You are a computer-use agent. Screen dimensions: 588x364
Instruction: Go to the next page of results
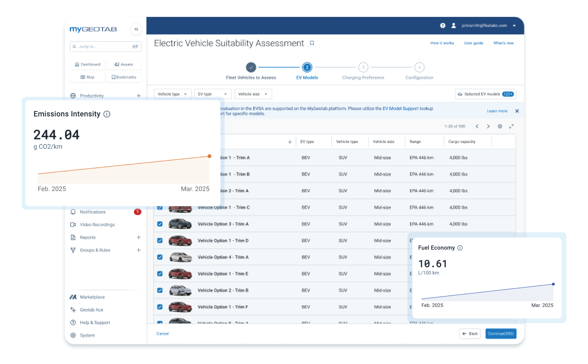click(488, 126)
